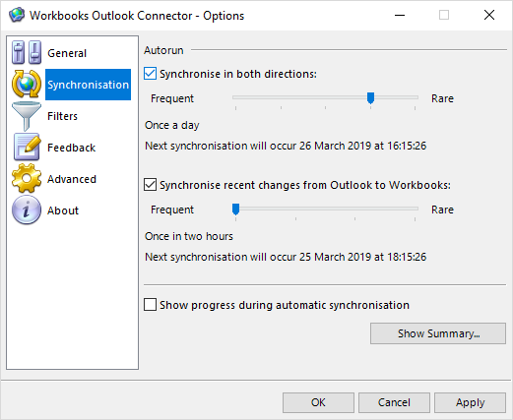Confirm settings with the OK button
Screen dimensions: 513x420
(318, 402)
